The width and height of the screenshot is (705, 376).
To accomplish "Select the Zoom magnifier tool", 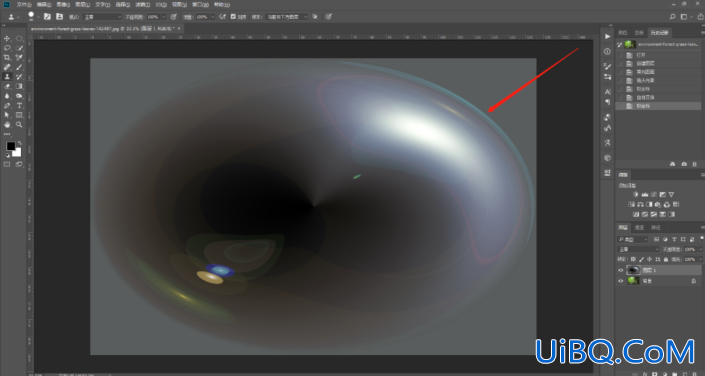I will click(19, 125).
